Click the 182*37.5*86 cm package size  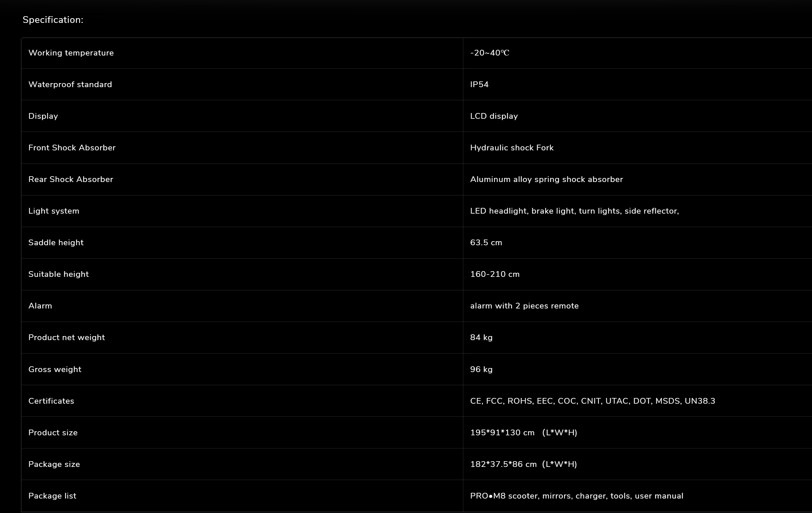[x=523, y=465]
